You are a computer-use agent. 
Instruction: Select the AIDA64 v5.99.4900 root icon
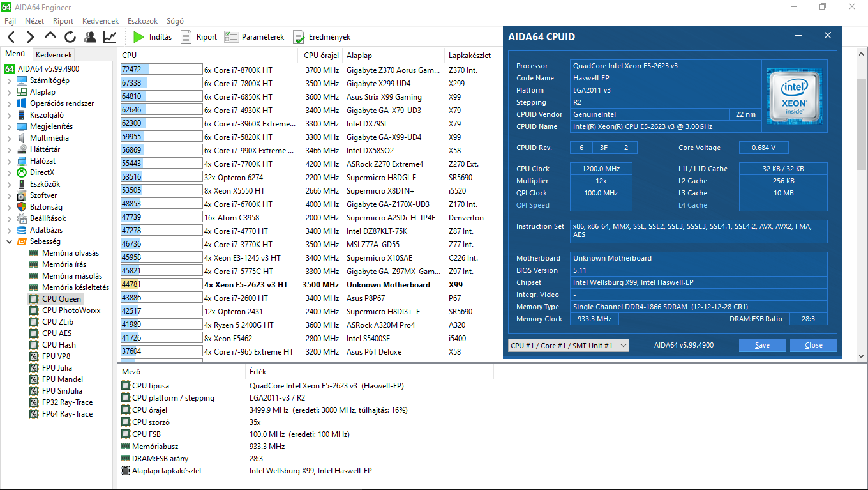click(10, 69)
